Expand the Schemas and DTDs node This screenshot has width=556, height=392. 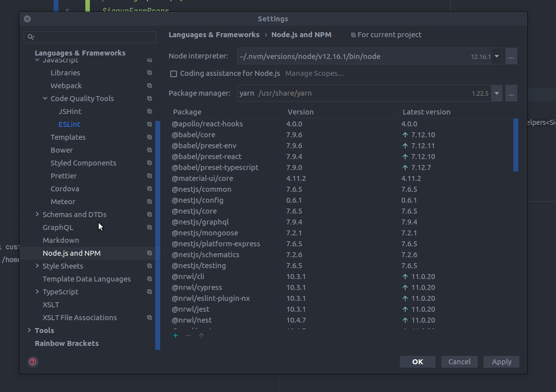37,215
